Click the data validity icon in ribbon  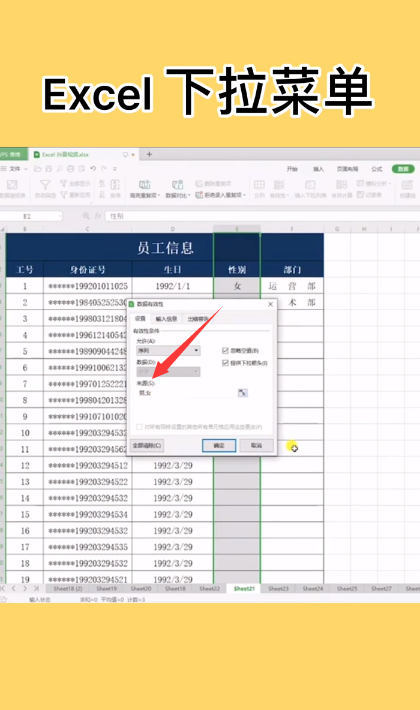[x=279, y=185]
